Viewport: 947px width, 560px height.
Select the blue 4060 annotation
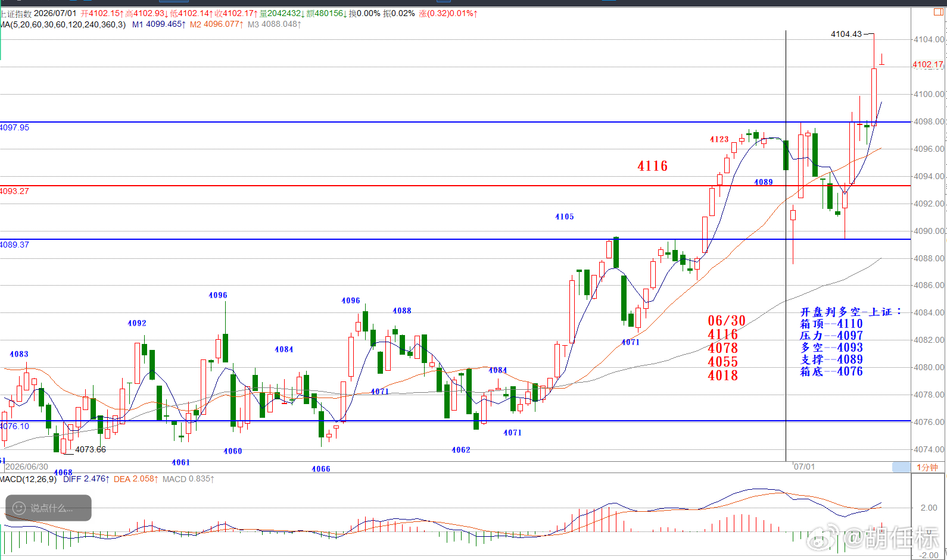pos(233,451)
